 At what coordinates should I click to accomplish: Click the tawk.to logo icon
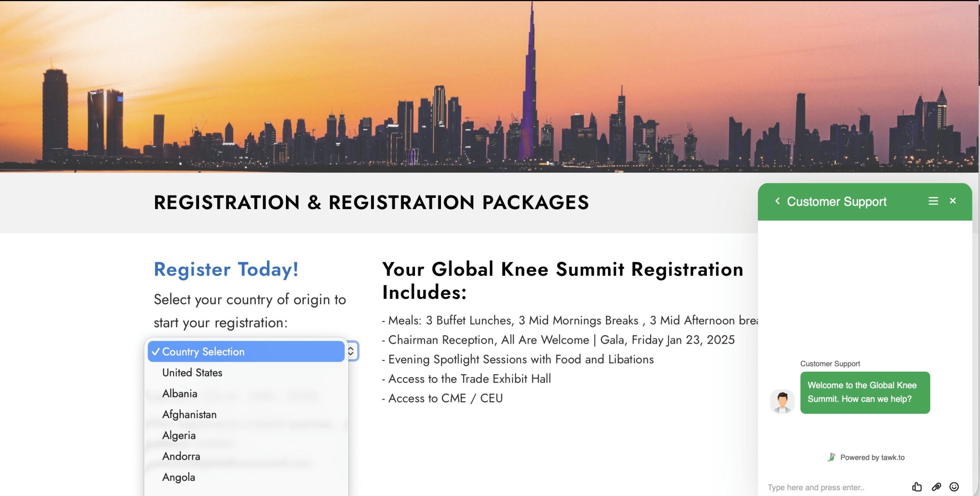coord(831,457)
